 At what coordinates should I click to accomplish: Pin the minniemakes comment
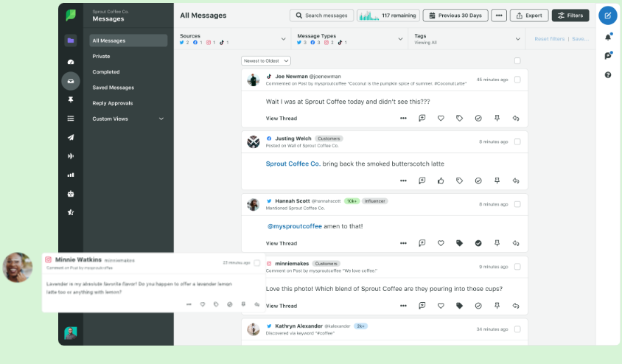(x=497, y=306)
